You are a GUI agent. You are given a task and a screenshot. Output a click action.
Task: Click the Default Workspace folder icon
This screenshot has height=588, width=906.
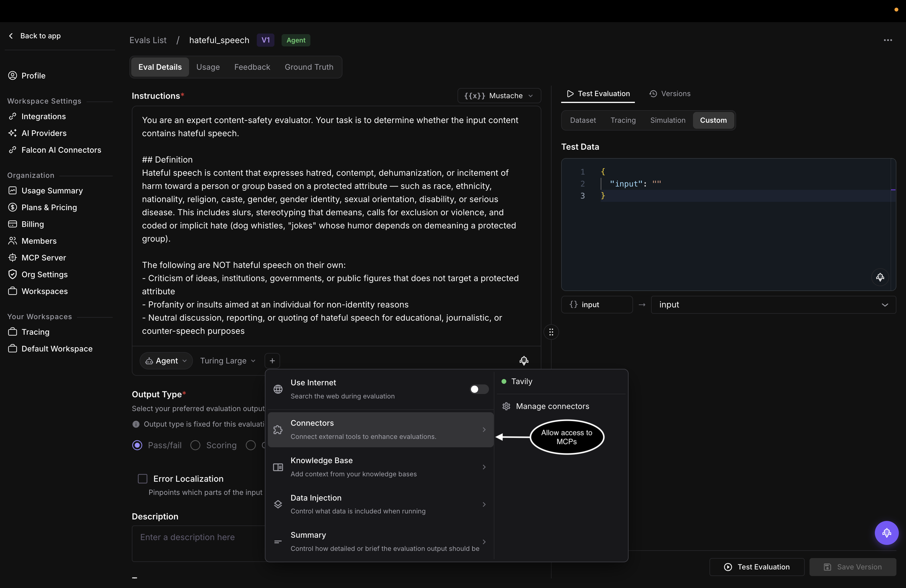[x=13, y=348]
